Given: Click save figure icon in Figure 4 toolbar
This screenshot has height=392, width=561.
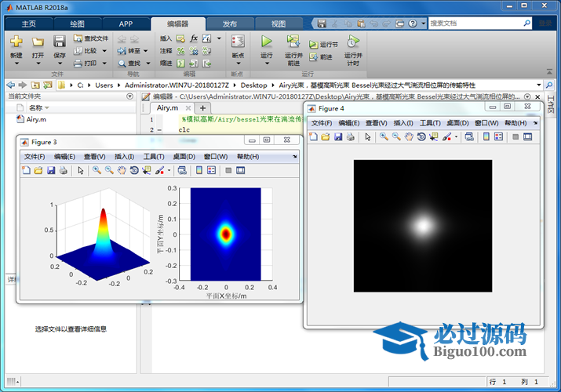Looking at the screenshot, I should (338, 136).
